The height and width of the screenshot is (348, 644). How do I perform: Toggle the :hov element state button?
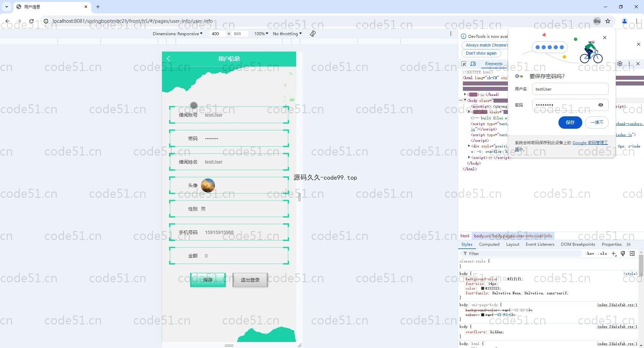(590, 253)
